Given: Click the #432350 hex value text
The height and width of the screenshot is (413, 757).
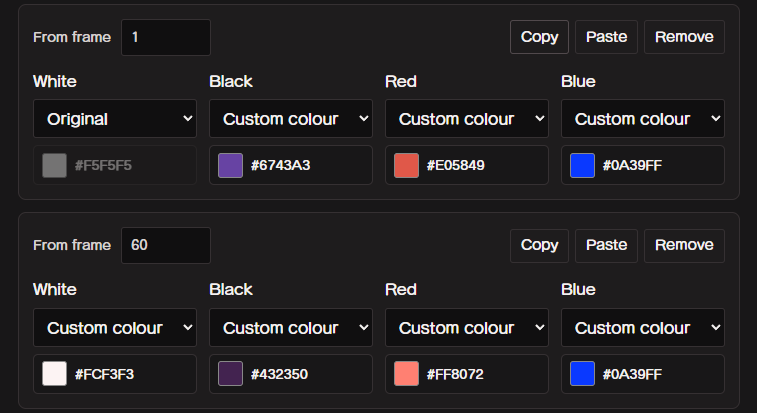Looking at the screenshot, I should coord(279,374).
